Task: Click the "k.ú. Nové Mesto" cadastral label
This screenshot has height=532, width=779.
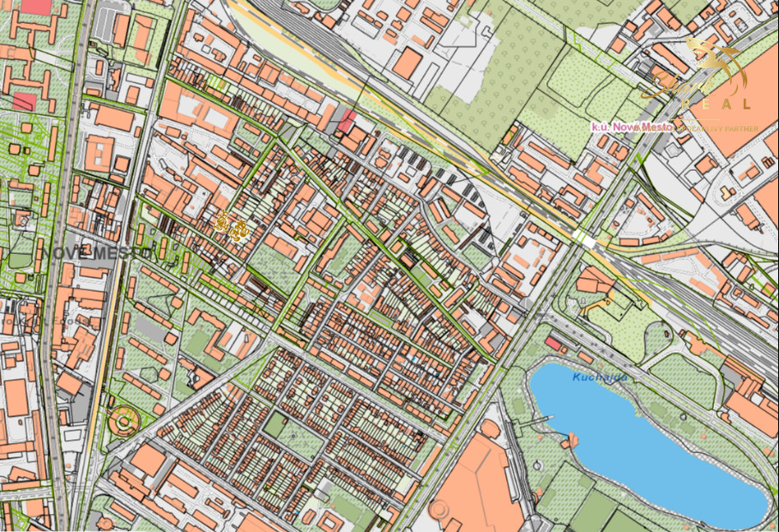Action: click(631, 127)
